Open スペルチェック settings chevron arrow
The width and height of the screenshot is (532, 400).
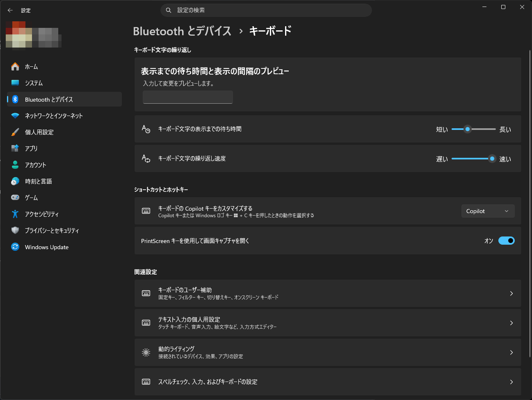point(511,382)
